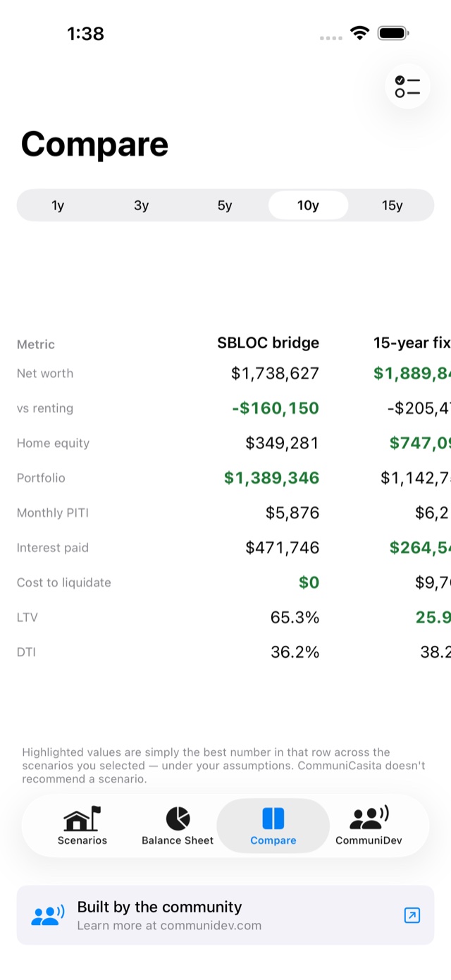451x980 pixels.
Task: Tap the Wi-Fi status icon
Action: [360, 33]
